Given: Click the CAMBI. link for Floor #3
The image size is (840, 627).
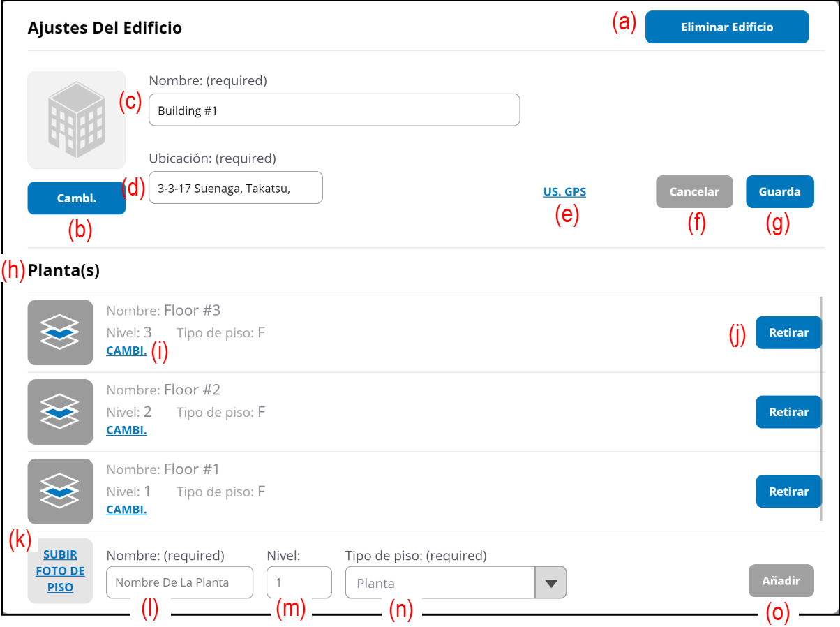Looking at the screenshot, I should (126, 351).
